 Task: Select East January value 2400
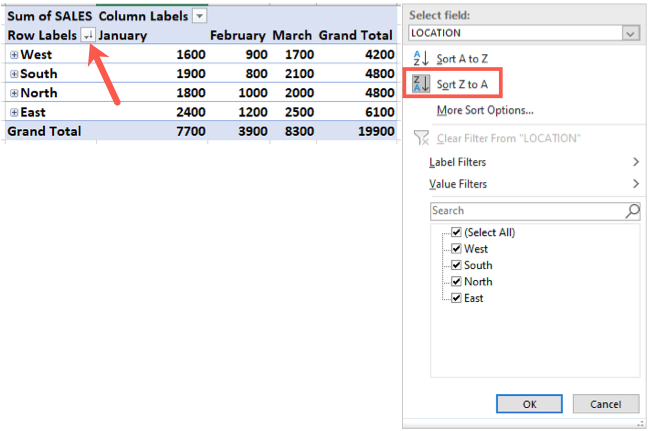191,112
